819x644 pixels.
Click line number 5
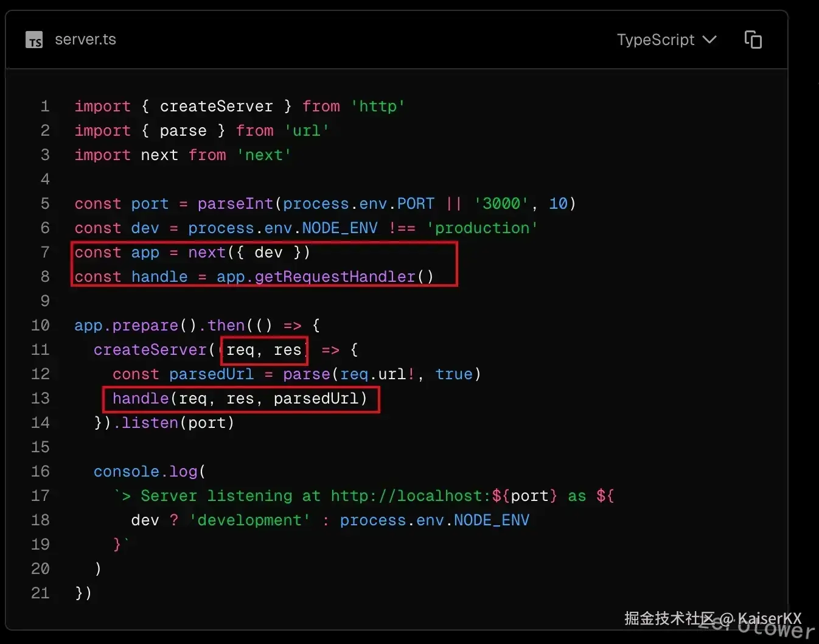pos(45,204)
